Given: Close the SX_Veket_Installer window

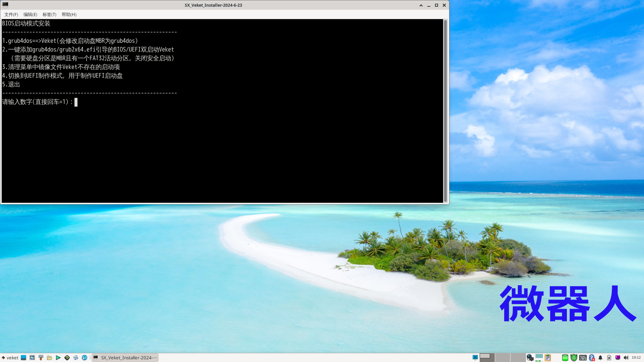Looking at the screenshot, I should point(444,5).
